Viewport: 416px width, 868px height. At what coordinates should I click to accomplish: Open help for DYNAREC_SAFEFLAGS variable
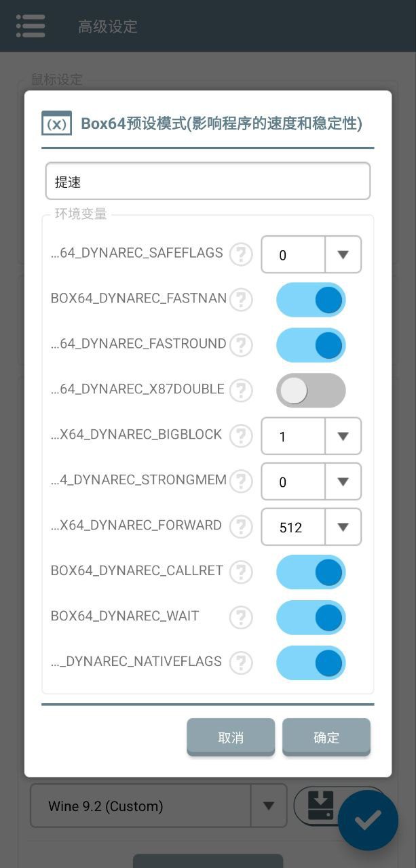[x=241, y=255]
